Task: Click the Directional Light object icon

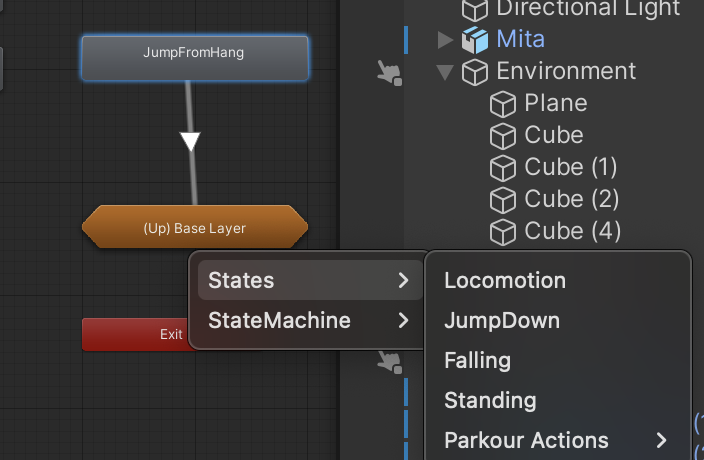Action: [474, 10]
